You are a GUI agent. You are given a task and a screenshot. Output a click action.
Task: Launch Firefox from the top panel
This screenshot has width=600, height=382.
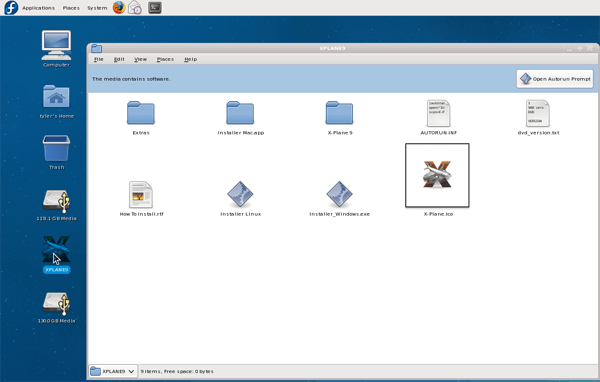click(x=119, y=7)
